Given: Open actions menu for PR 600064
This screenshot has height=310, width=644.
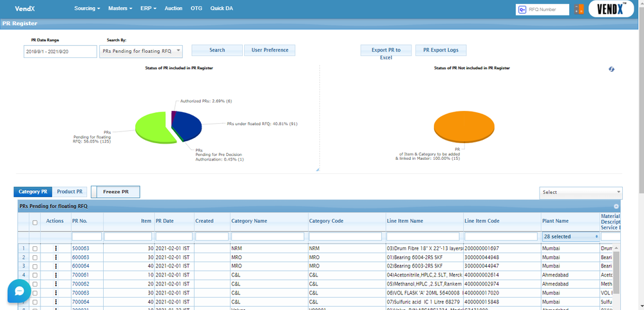Looking at the screenshot, I should [55, 266].
